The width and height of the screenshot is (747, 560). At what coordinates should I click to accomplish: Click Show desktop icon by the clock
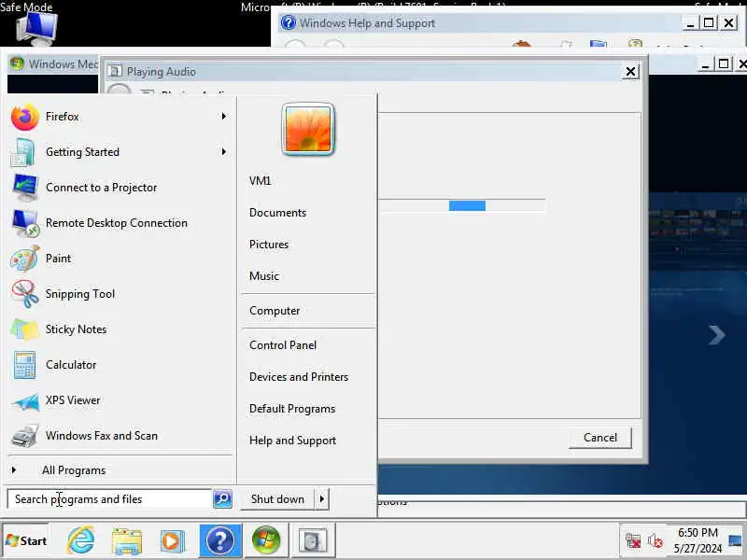pos(737,540)
